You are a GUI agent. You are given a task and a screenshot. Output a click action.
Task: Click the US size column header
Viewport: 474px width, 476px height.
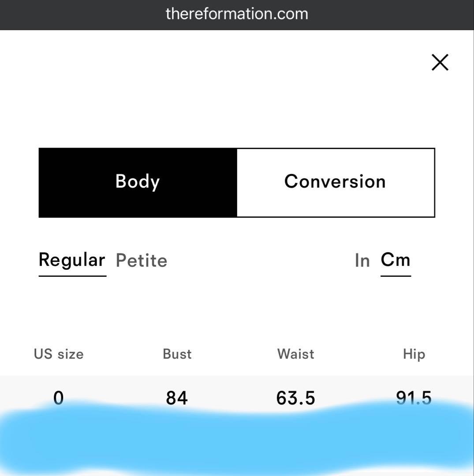click(x=59, y=354)
